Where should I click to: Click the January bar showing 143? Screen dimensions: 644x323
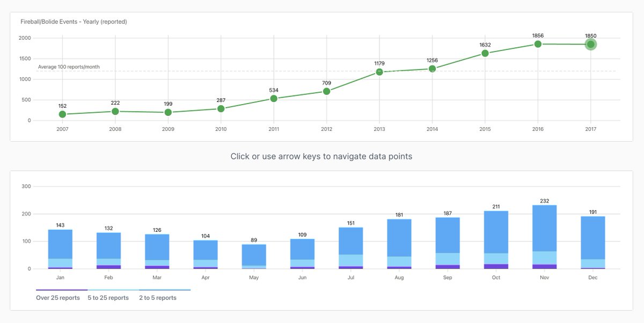click(61, 249)
